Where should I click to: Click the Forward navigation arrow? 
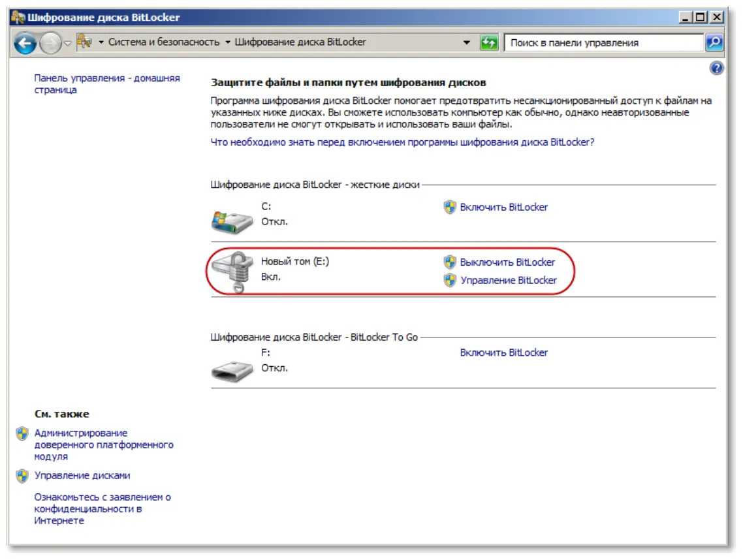50,43
